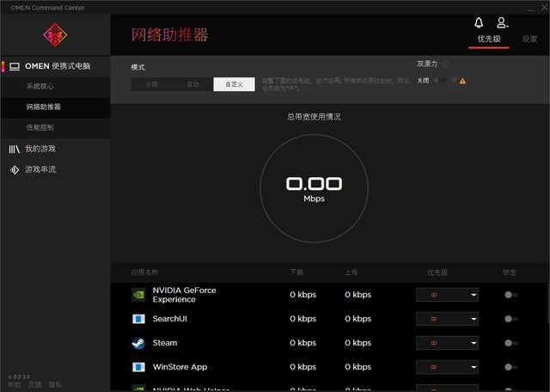Screen dimensions: 550x392
Task: Click Steam download value 0 kbps
Action: pos(303,343)
